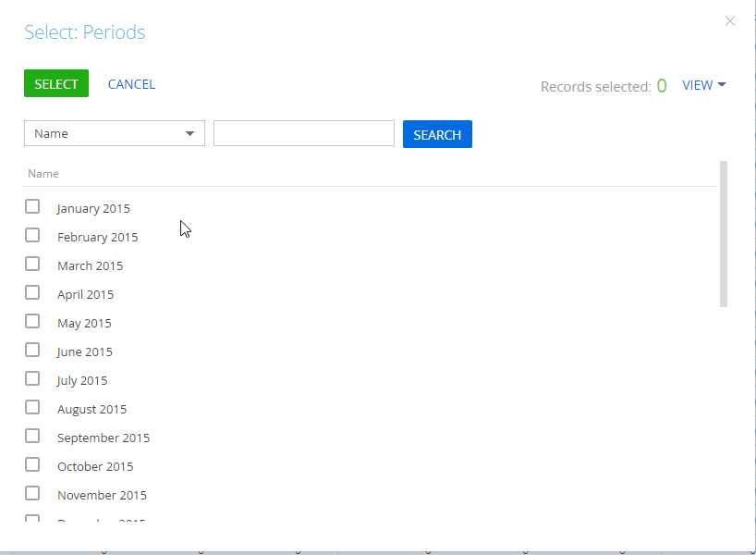The height and width of the screenshot is (555, 756).
Task: Click the May 2015 period name
Action: click(84, 324)
